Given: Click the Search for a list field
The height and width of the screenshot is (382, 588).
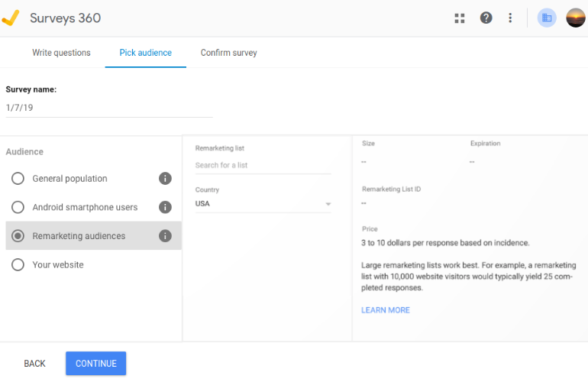Looking at the screenshot, I should coord(263,165).
